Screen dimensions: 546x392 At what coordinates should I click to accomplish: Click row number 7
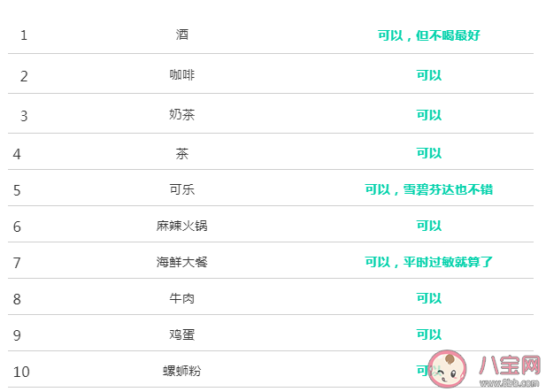click(17, 263)
